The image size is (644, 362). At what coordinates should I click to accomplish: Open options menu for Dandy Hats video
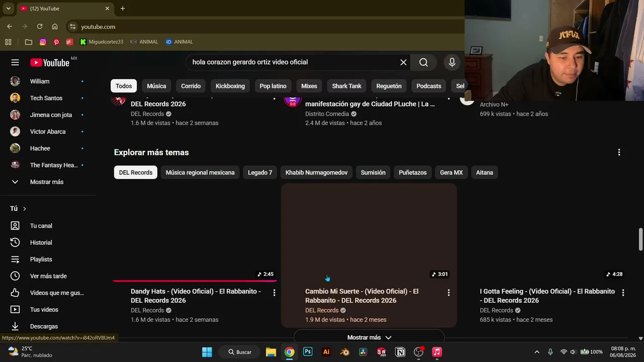pos(274,293)
